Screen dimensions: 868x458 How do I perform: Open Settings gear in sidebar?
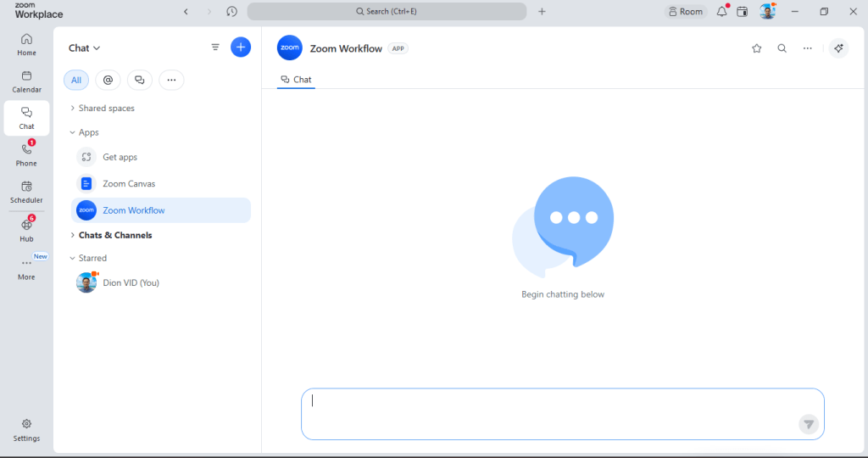pyautogui.click(x=26, y=430)
